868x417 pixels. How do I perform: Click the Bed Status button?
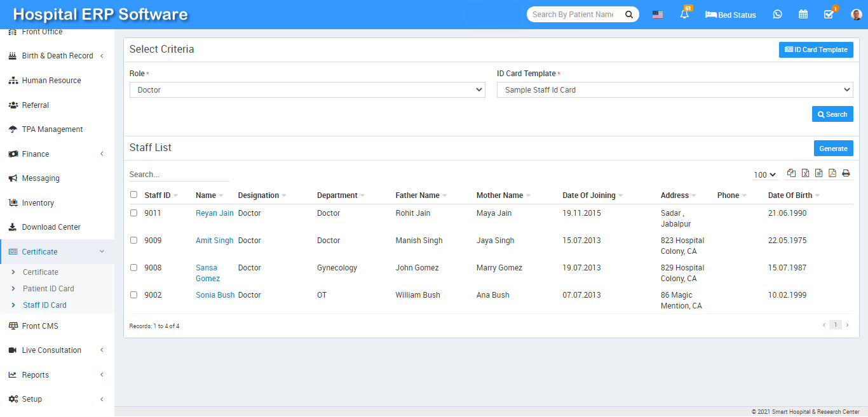click(731, 15)
